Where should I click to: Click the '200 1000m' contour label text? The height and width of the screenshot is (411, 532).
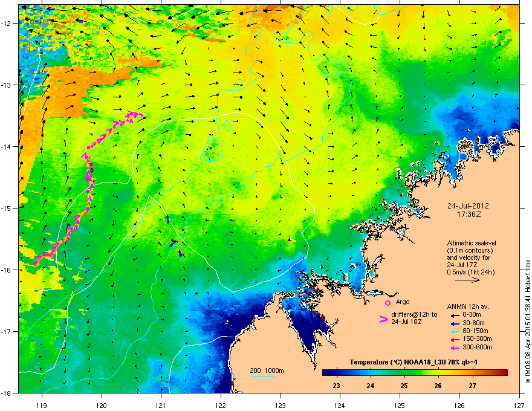tap(267, 371)
